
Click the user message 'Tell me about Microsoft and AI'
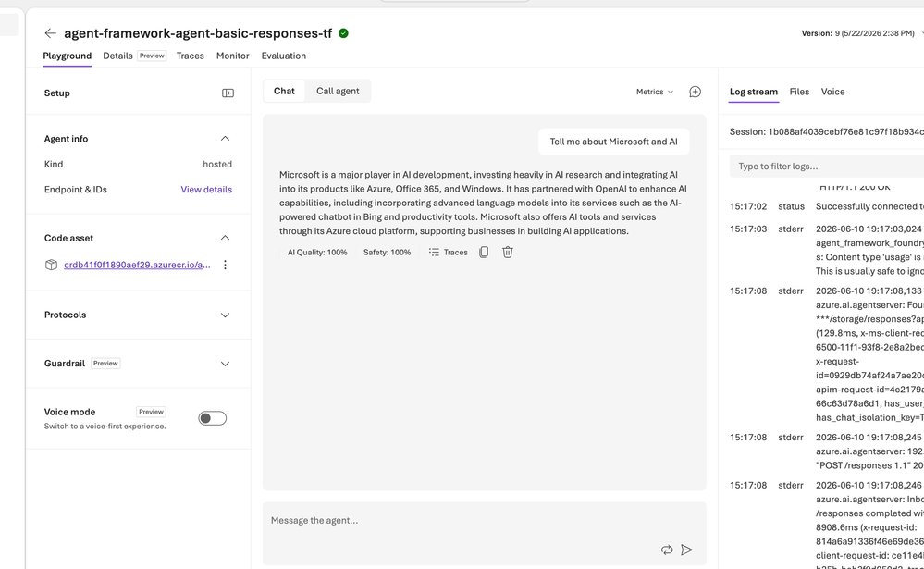pyautogui.click(x=613, y=142)
